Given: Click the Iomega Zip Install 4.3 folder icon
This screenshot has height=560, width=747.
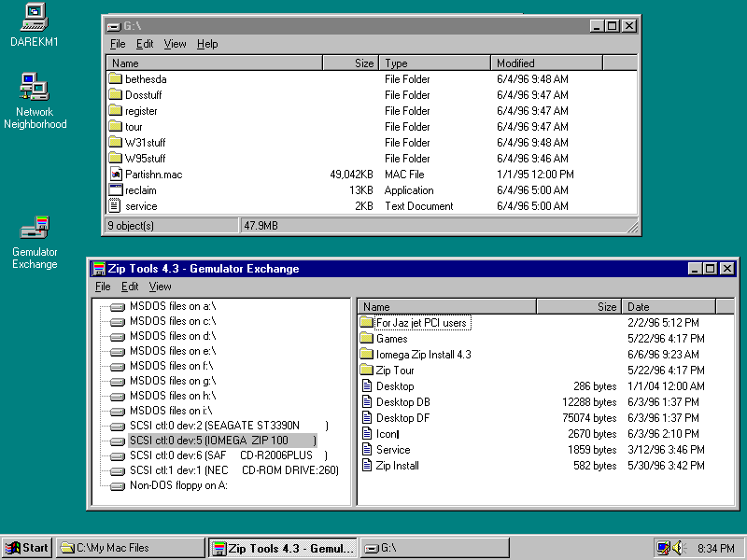Looking at the screenshot, I should 366,354.
